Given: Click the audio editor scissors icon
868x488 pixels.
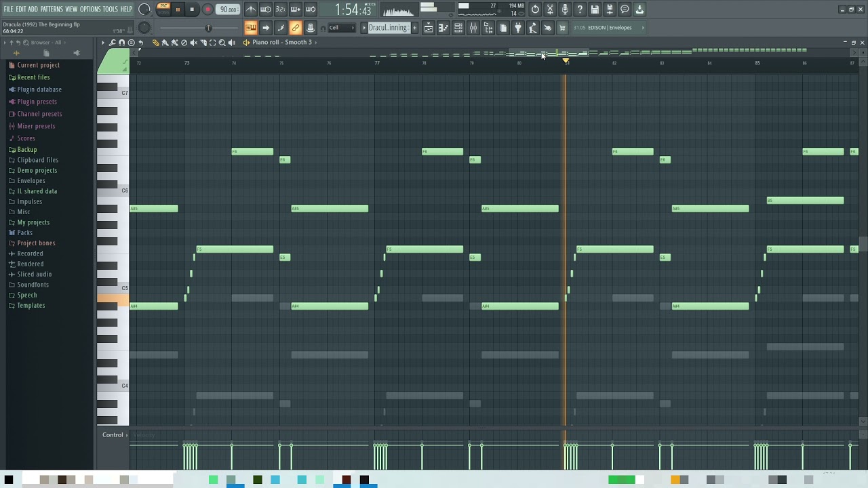Looking at the screenshot, I should coord(550,9).
